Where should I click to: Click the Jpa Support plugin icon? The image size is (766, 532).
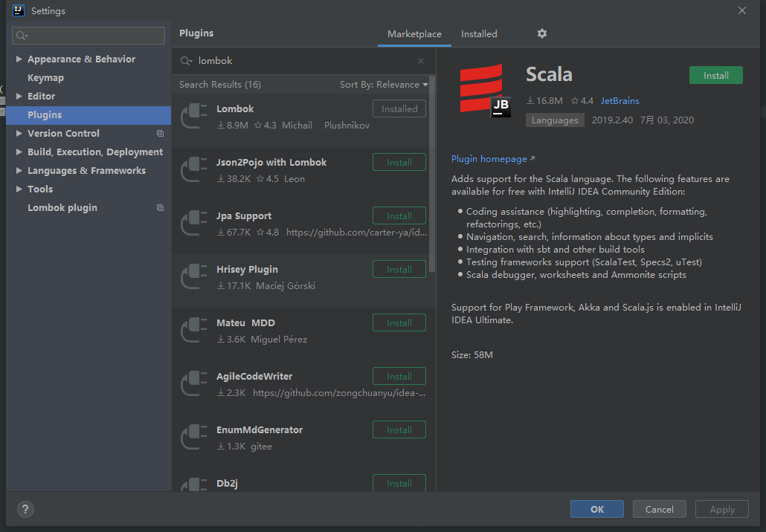[194, 223]
